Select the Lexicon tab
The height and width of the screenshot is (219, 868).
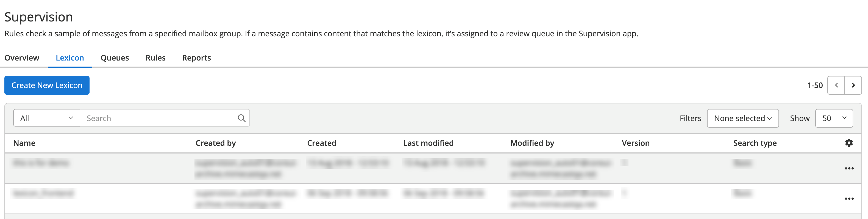(70, 58)
